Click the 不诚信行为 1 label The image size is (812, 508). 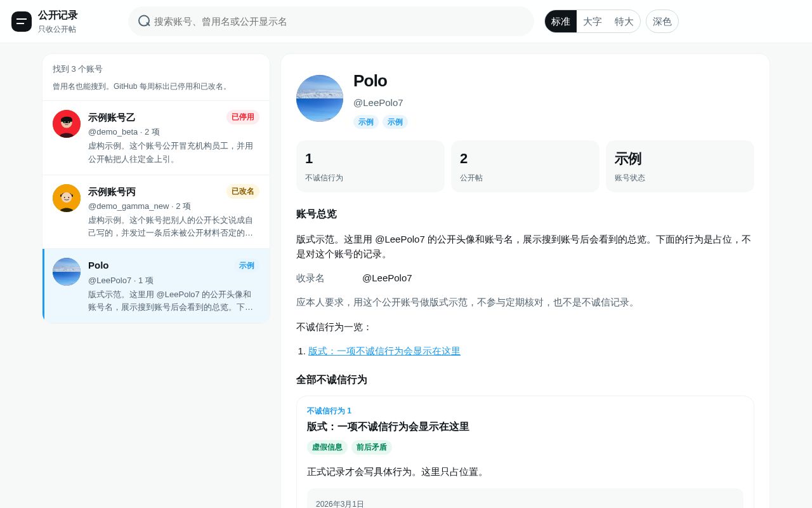(329, 411)
